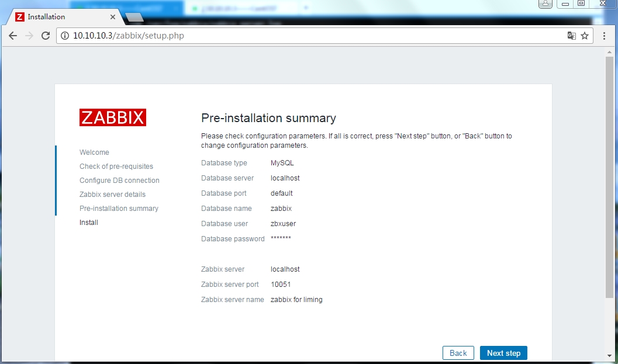Select Install step in sidebar
The image size is (618, 364).
[x=89, y=223]
